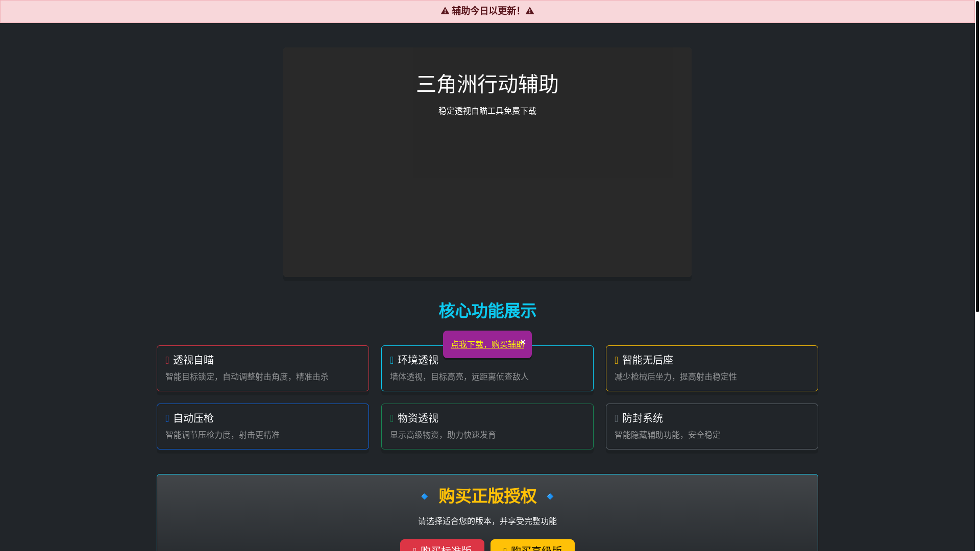Click the 物资透视 feature card icon
This screenshot has height=551, width=980.
[x=392, y=418]
